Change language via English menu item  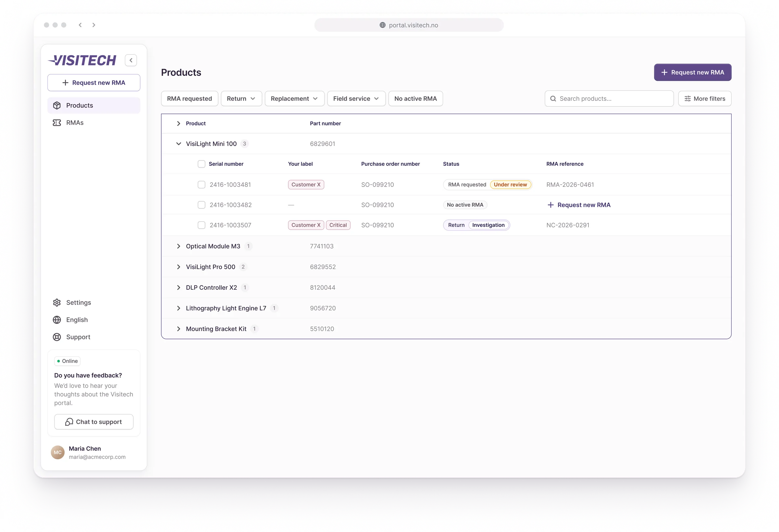(x=94, y=320)
